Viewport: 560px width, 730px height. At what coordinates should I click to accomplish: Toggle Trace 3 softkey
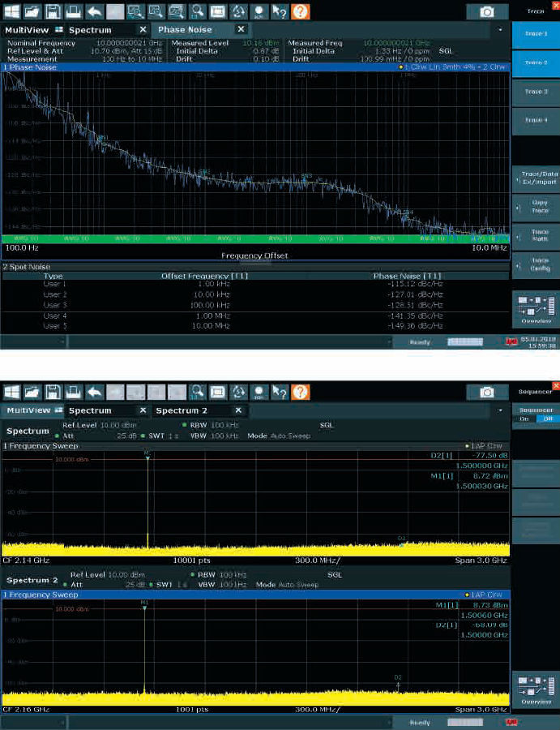coord(536,92)
